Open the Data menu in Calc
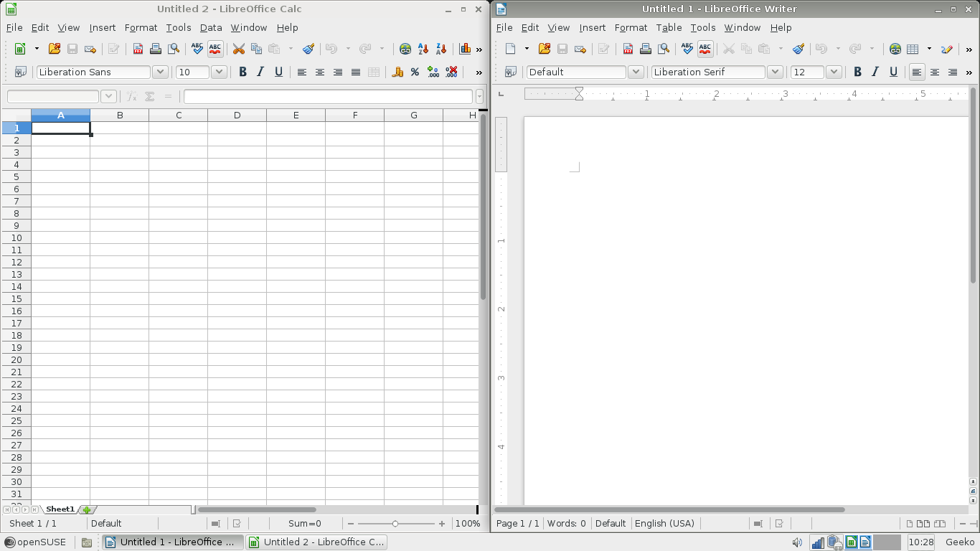This screenshot has height=551, width=980. [x=211, y=27]
